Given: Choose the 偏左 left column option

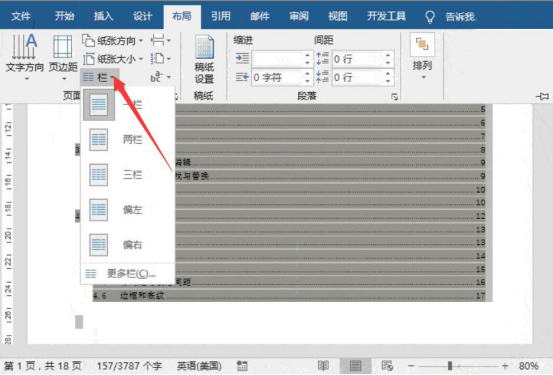Looking at the screenshot, I should (x=128, y=210).
